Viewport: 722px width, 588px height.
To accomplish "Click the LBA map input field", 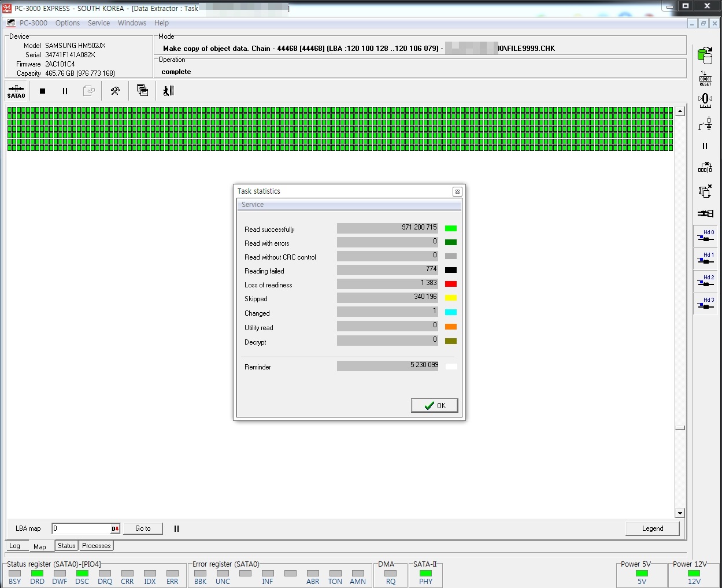I will pos(81,528).
